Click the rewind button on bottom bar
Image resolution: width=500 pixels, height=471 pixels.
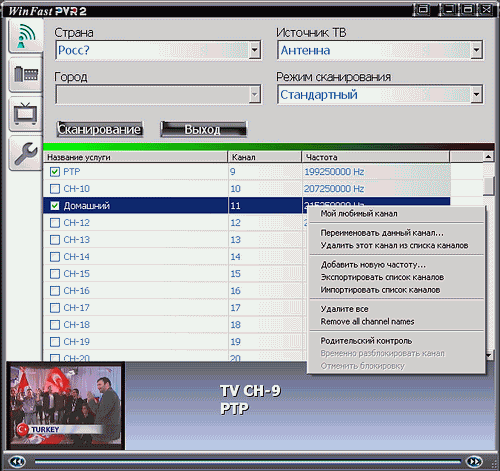pyautogui.click(x=17, y=462)
